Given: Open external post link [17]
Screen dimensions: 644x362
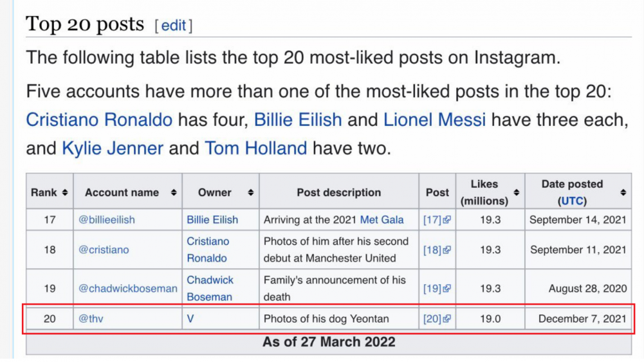Looking at the screenshot, I should pos(437,220).
